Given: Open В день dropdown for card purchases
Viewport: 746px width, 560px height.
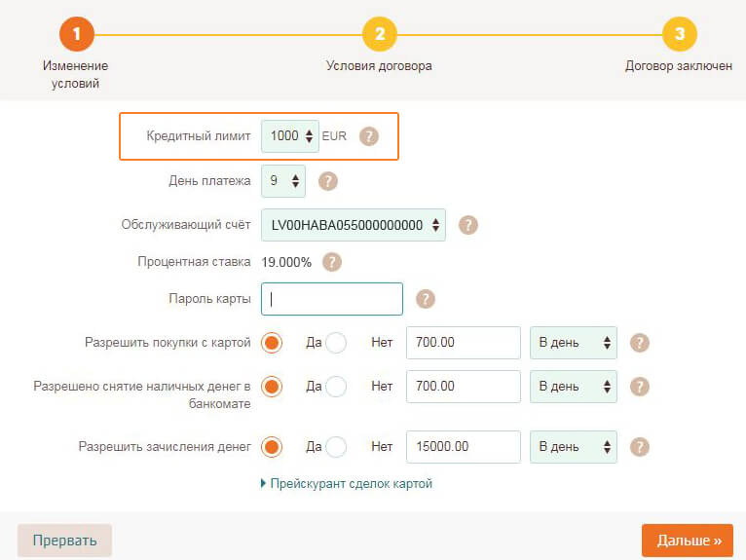Looking at the screenshot, I should point(574,343).
